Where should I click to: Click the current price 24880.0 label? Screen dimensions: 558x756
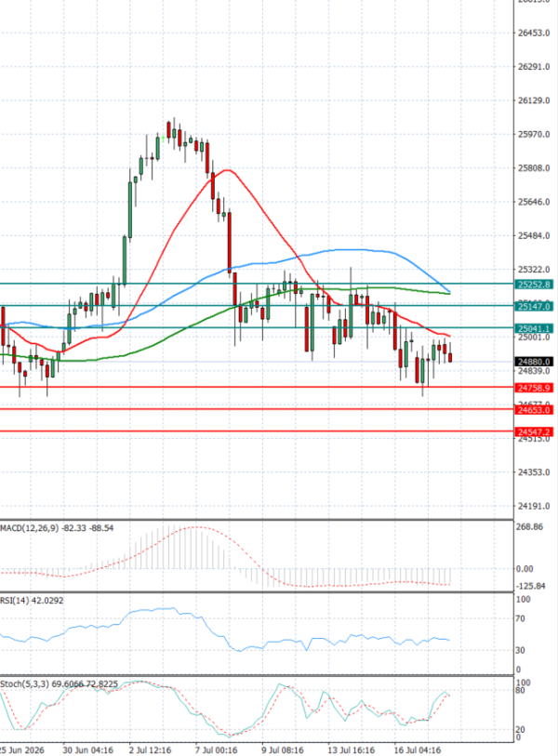point(534,362)
